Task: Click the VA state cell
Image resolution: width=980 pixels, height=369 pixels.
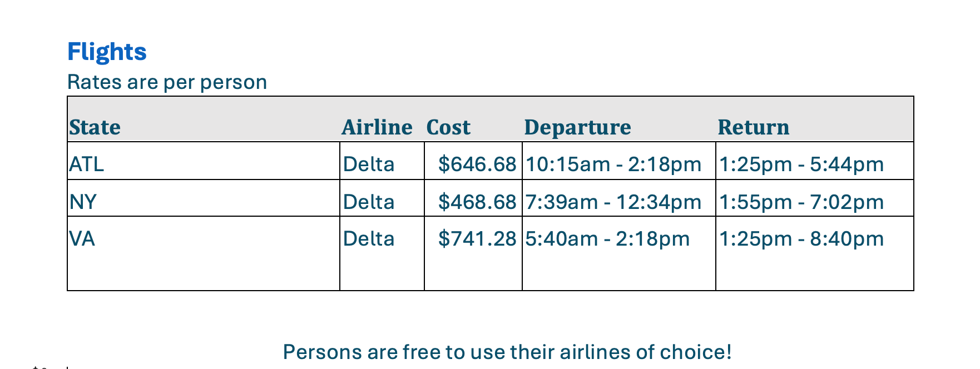Action: tap(82, 238)
